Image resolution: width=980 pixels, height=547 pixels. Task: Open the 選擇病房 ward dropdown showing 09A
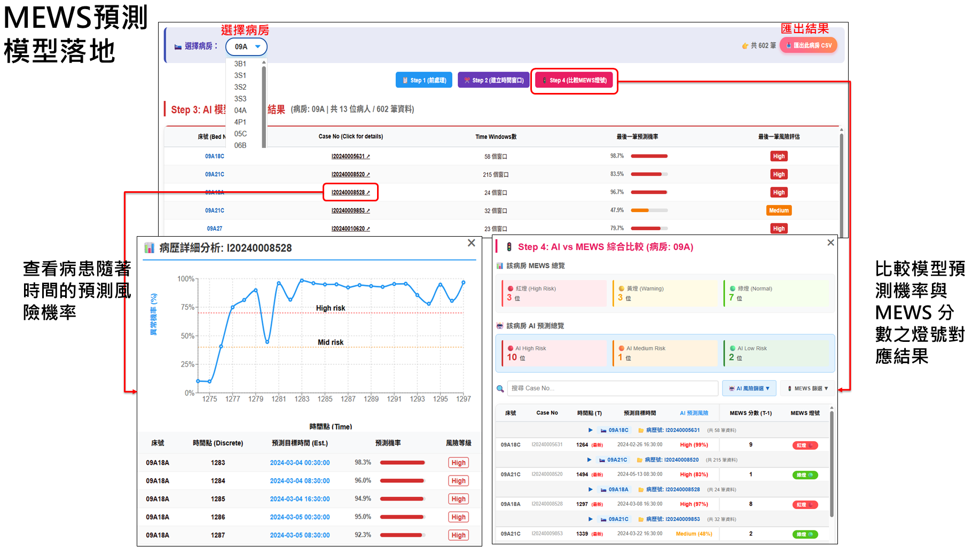coord(246,46)
